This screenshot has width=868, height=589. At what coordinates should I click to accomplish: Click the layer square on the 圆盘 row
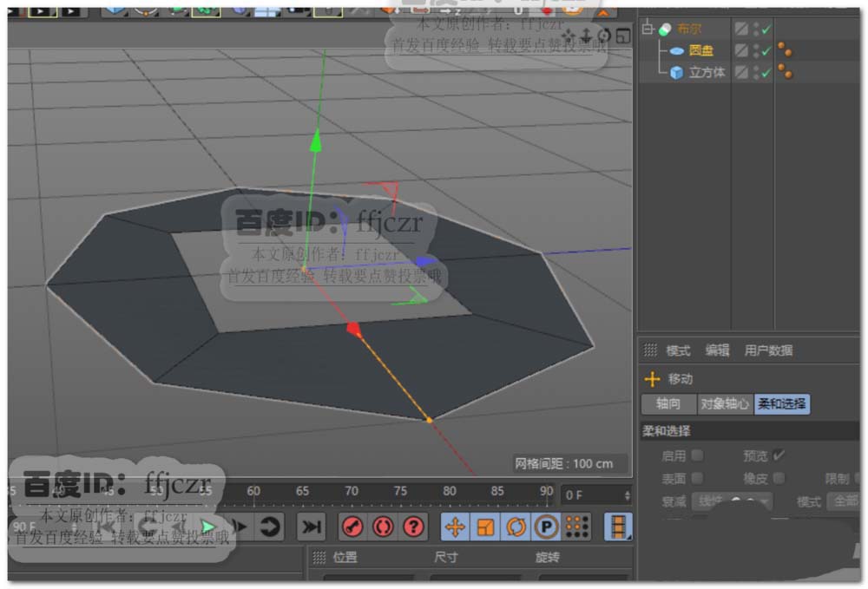click(x=741, y=50)
